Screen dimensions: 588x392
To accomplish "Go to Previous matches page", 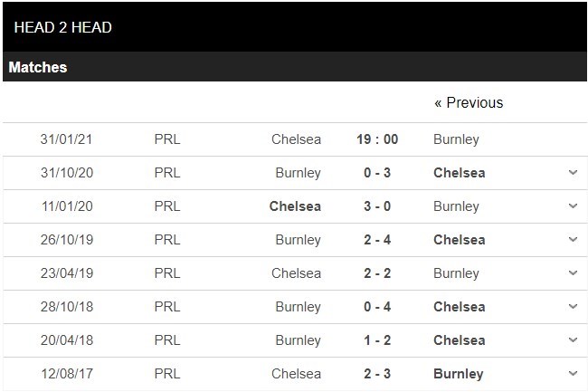I will click(x=469, y=102).
